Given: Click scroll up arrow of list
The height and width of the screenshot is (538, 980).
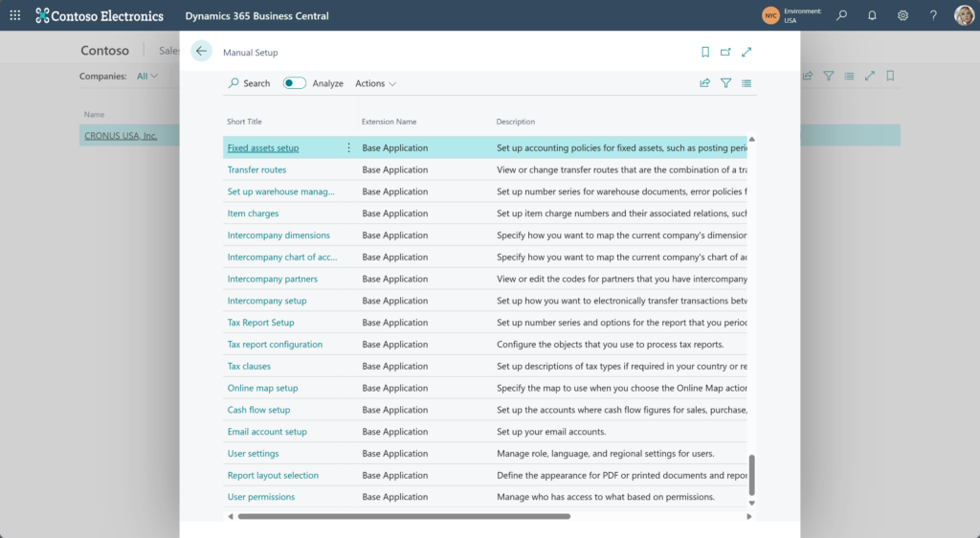Looking at the screenshot, I should coord(752,139).
